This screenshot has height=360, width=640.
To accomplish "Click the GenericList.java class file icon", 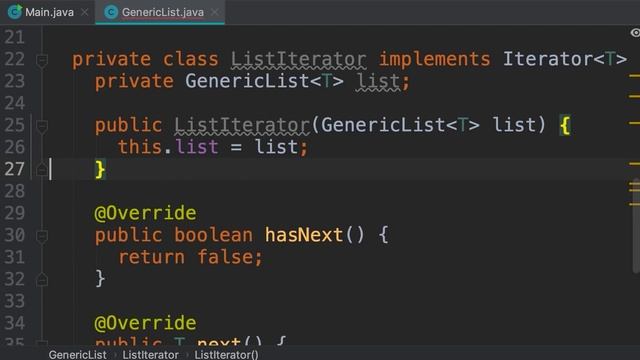I will point(111,12).
